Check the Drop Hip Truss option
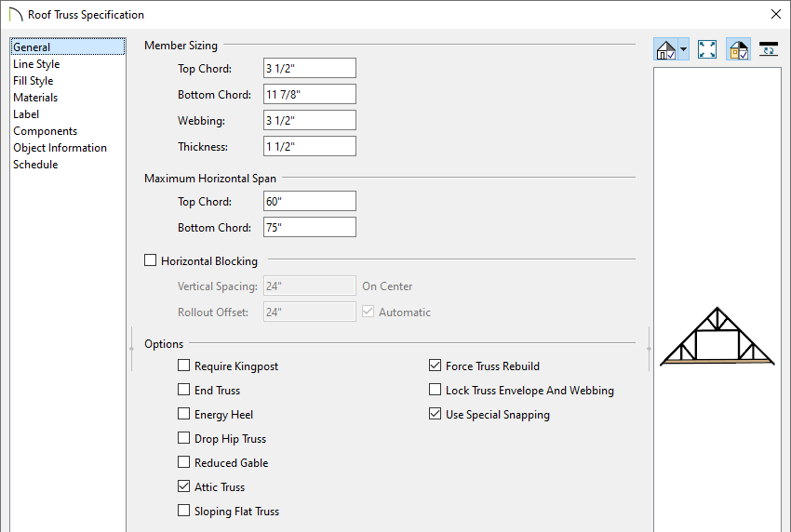 pyautogui.click(x=183, y=438)
